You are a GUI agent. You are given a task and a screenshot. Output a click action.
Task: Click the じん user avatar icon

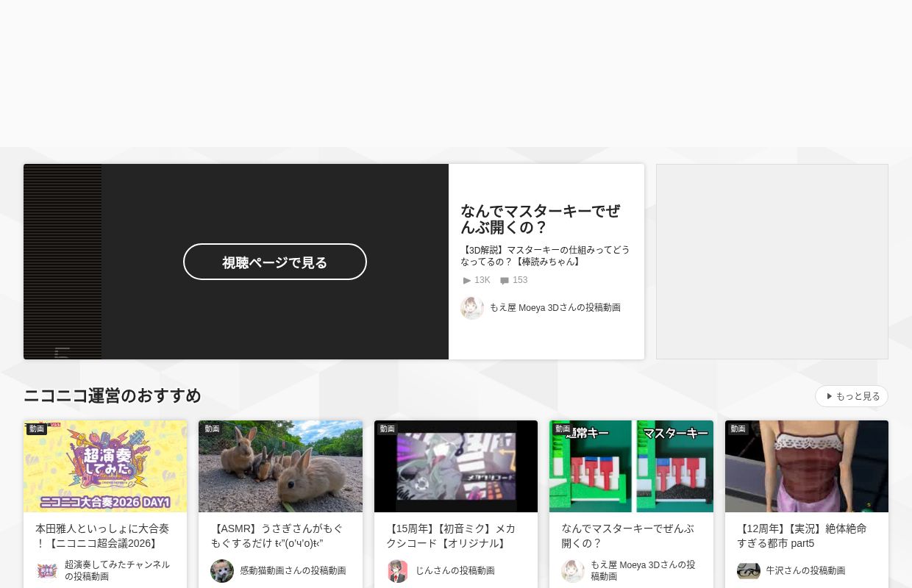tap(398, 571)
